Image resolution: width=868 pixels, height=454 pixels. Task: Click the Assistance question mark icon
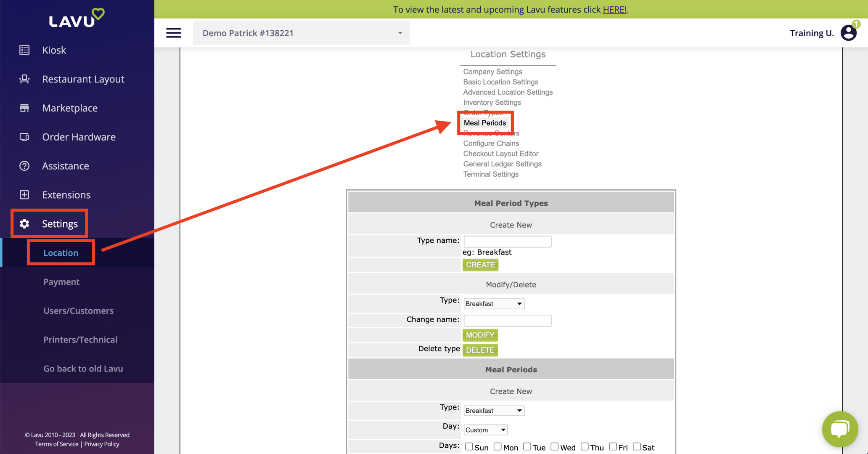(x=24, y=166)
